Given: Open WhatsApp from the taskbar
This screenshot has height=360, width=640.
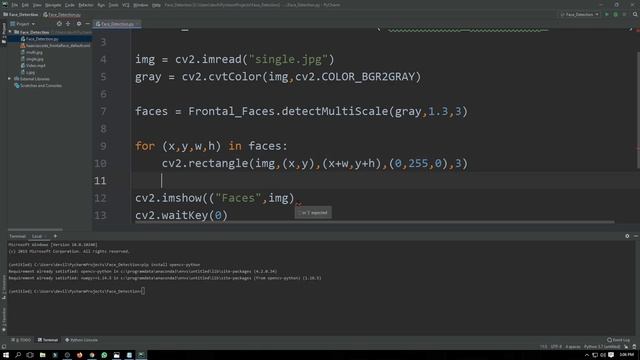Looking at the screenshot, I should (x=104, y=355).
